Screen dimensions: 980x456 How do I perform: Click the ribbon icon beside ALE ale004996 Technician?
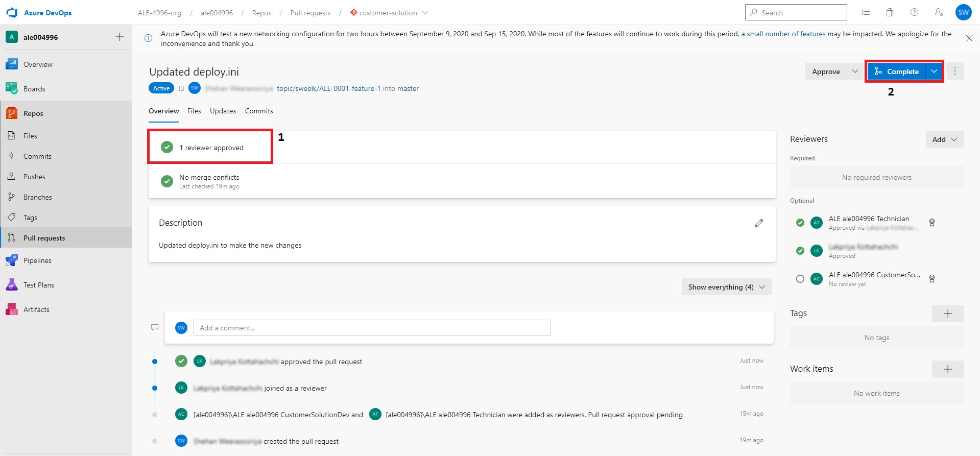[x=932, y=223]
